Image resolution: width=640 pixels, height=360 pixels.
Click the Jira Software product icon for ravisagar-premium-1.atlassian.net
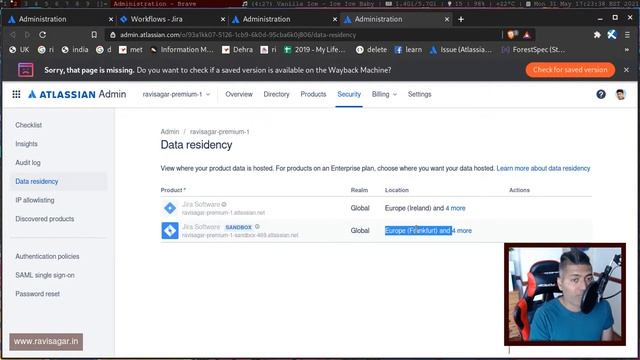(x=170, y=208)
